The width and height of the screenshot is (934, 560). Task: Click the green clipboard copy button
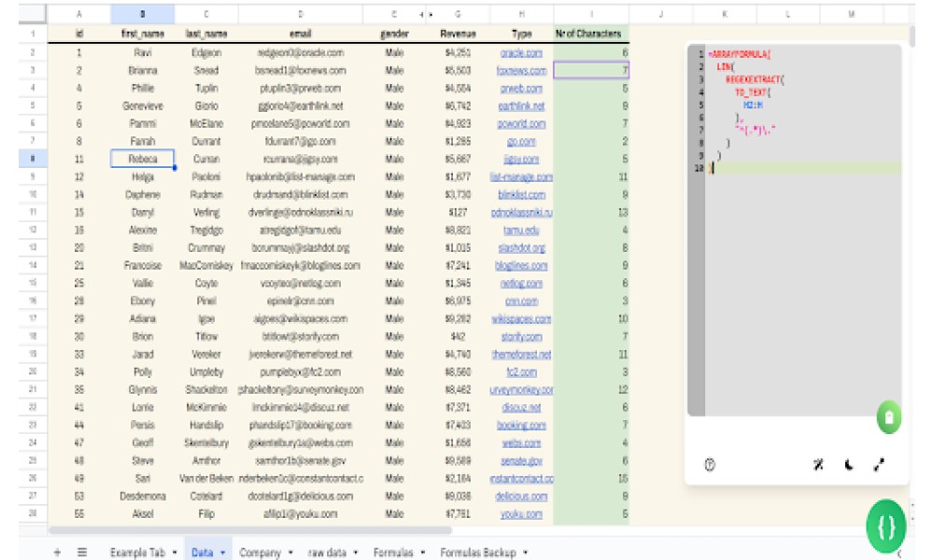889,417
